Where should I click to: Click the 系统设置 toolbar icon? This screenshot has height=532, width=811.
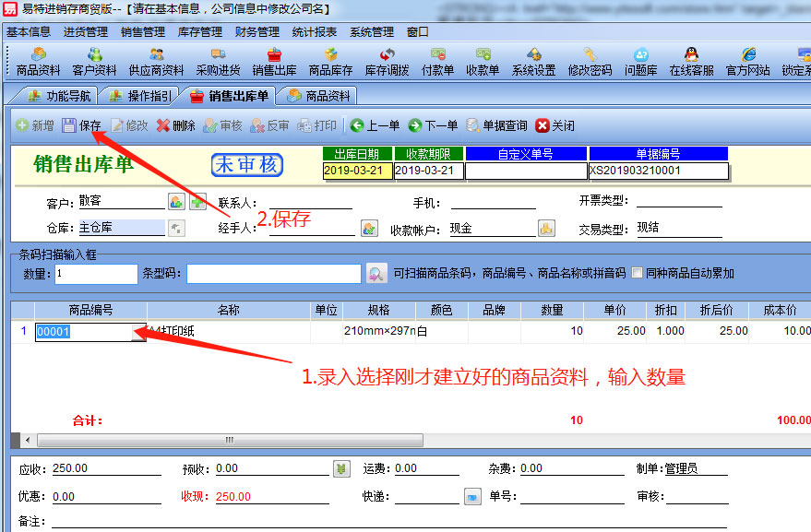point(533,62)
